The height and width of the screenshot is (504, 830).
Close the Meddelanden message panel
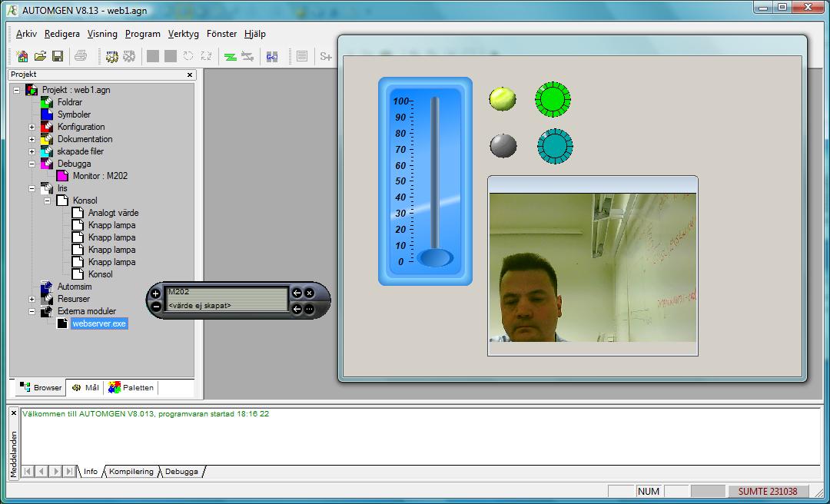pos(14,413)
